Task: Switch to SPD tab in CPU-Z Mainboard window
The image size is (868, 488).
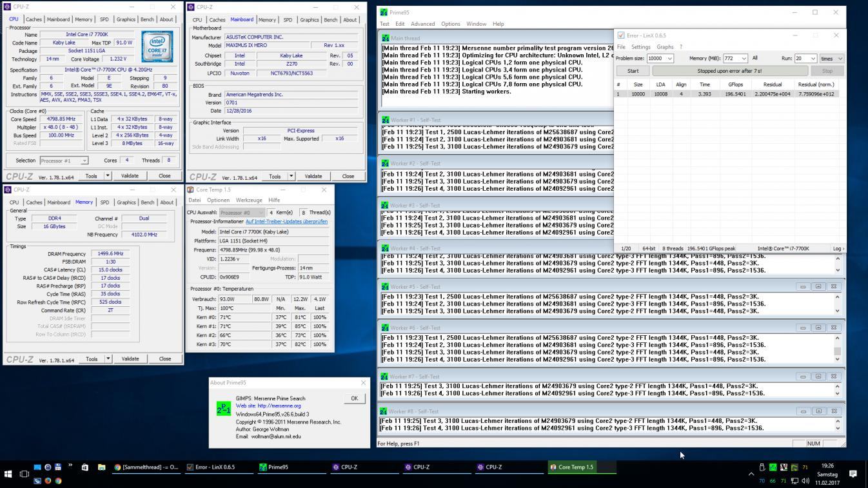Action: coord(288,20)
